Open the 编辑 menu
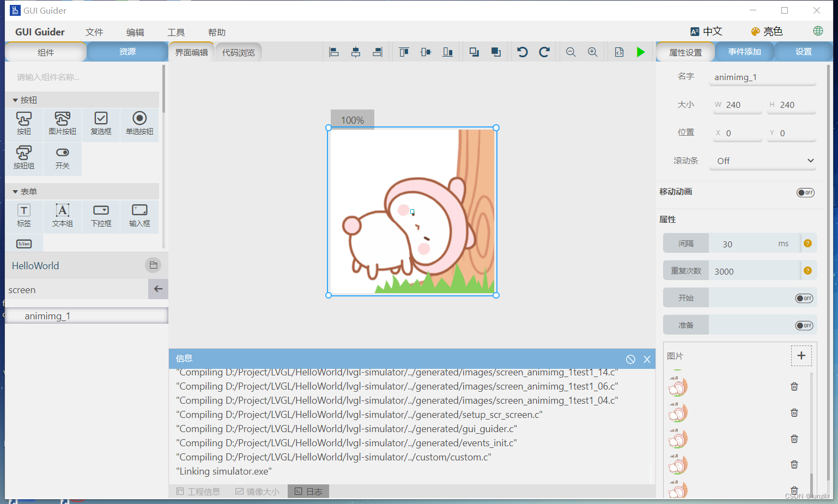This screenshot has height=504, width=838. coord(135,32)
